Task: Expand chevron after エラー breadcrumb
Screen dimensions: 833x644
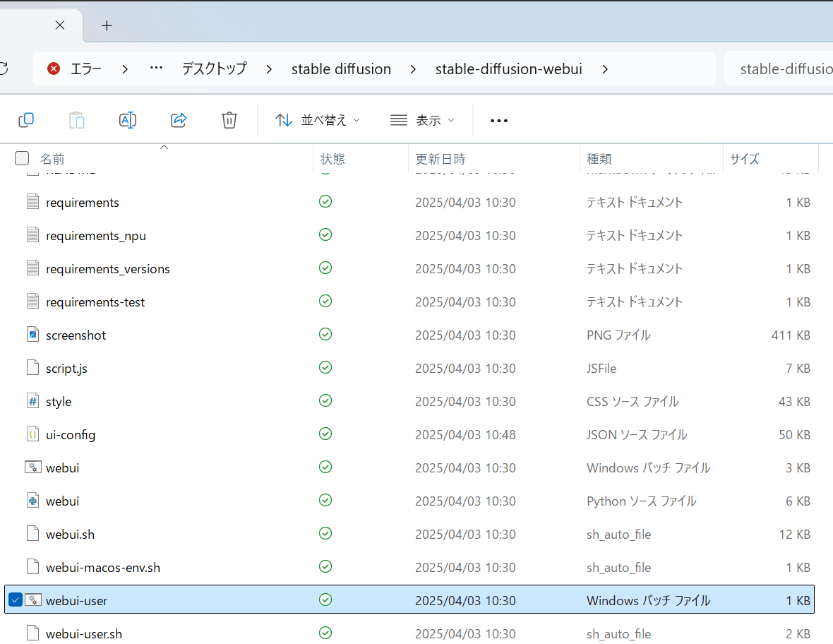Action: click(x=125, y=69)
